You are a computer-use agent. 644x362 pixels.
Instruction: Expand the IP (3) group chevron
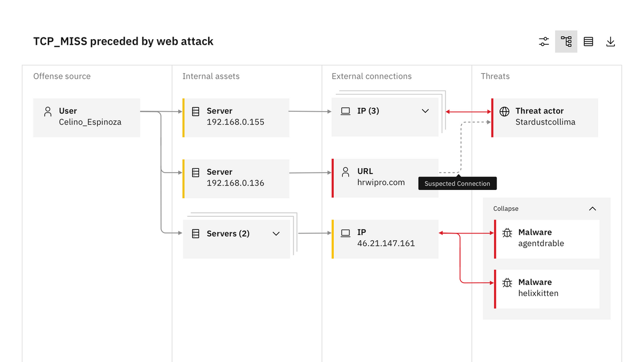pos(425,111)
